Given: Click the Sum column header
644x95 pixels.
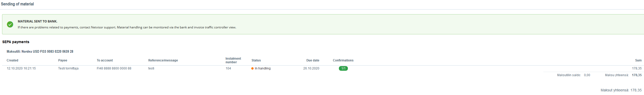Looking at the screenshot, I should 638,60.
